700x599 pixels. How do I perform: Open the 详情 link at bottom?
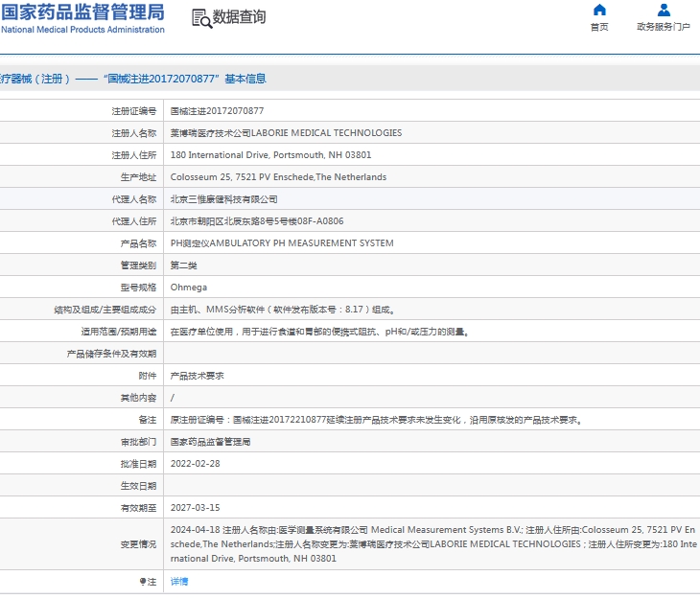click(179, 582)
